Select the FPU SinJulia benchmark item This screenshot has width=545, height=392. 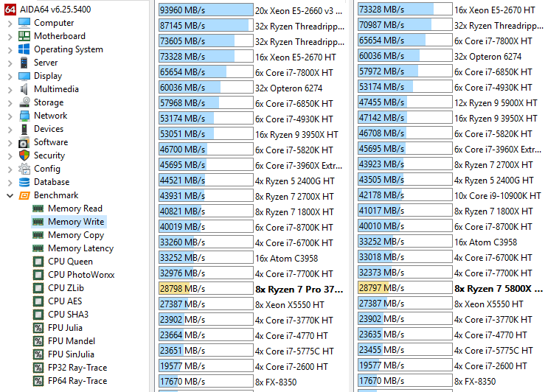(x=71, y=354)
